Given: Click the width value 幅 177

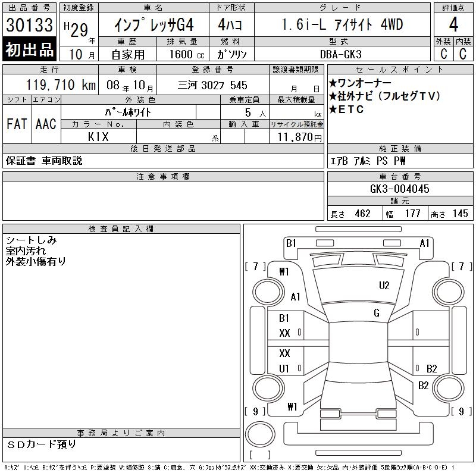Looking at the screenshot, I should click(403, 214).
